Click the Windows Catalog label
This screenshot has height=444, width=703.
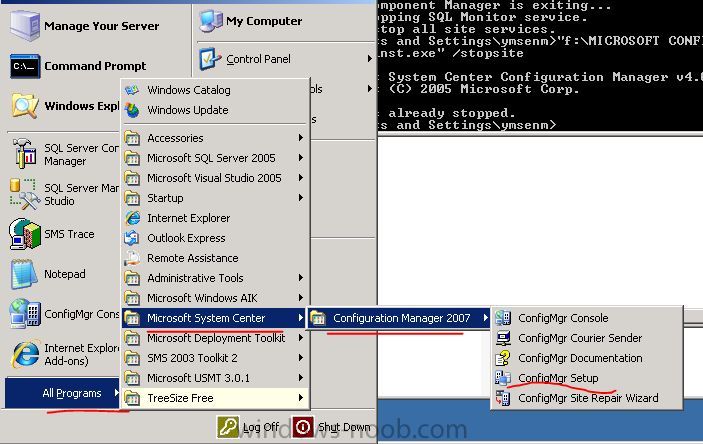pyautogui.click(x=189, y=90)
